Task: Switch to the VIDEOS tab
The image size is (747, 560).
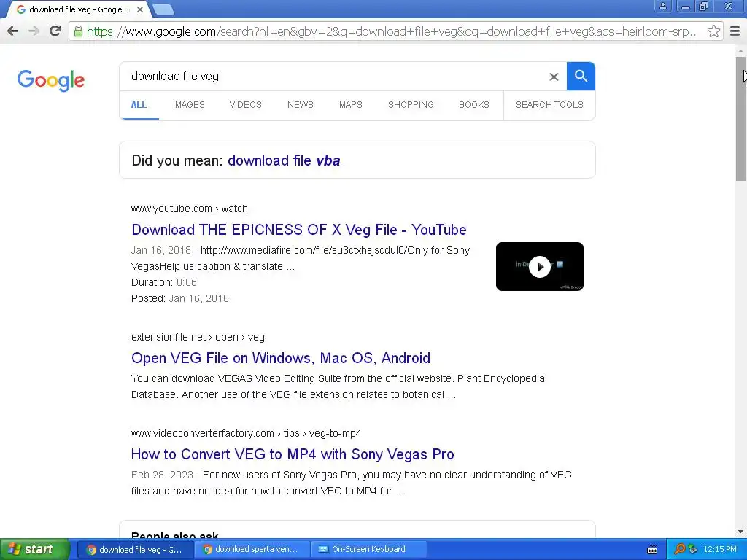Action: coord(245,105)
